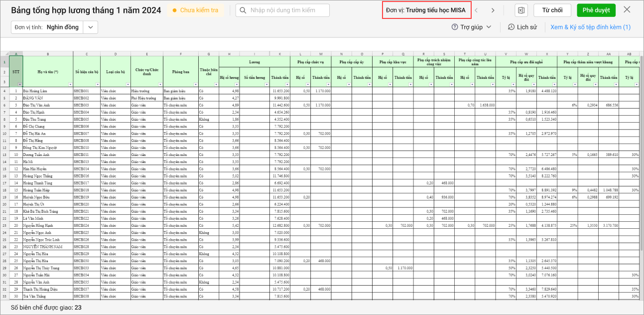Go to the previous unit arrow
Image resolution: width=644 pixels, height=315 pixels.
click(476, 10)
